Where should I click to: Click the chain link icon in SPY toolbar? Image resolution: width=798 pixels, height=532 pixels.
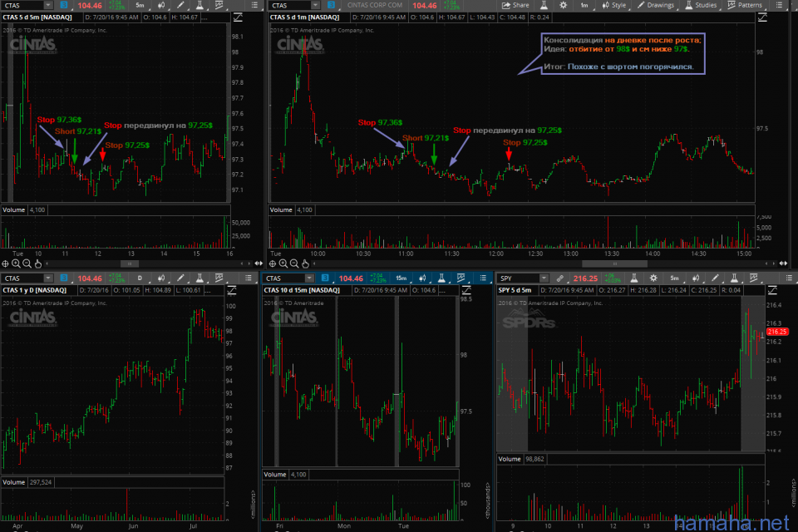(x=560, y=278)
